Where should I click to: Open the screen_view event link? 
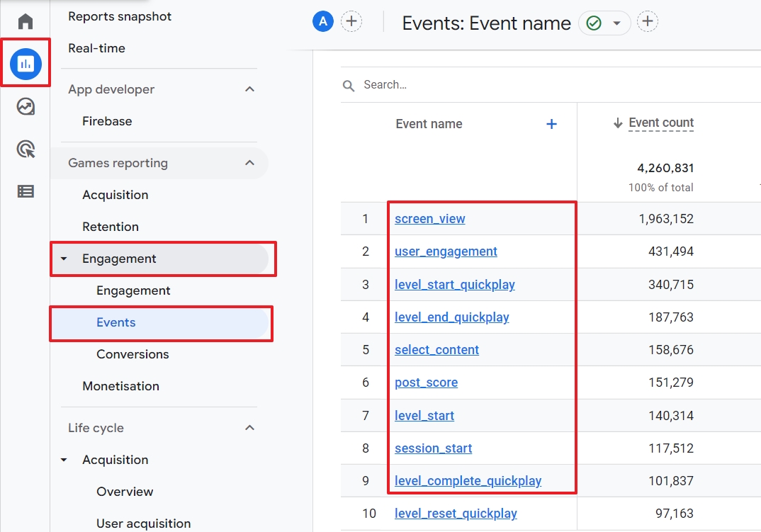click(429, 219)
